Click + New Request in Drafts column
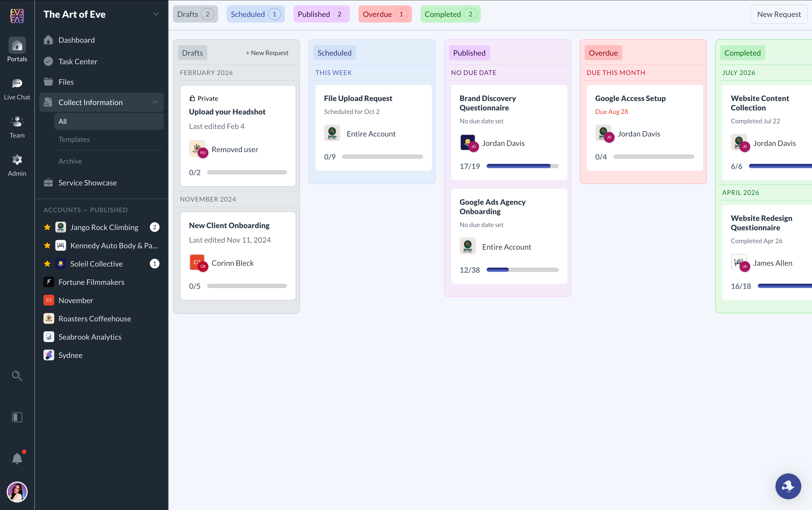Screen dimensions: 812x510 click(x=267, y=53)
